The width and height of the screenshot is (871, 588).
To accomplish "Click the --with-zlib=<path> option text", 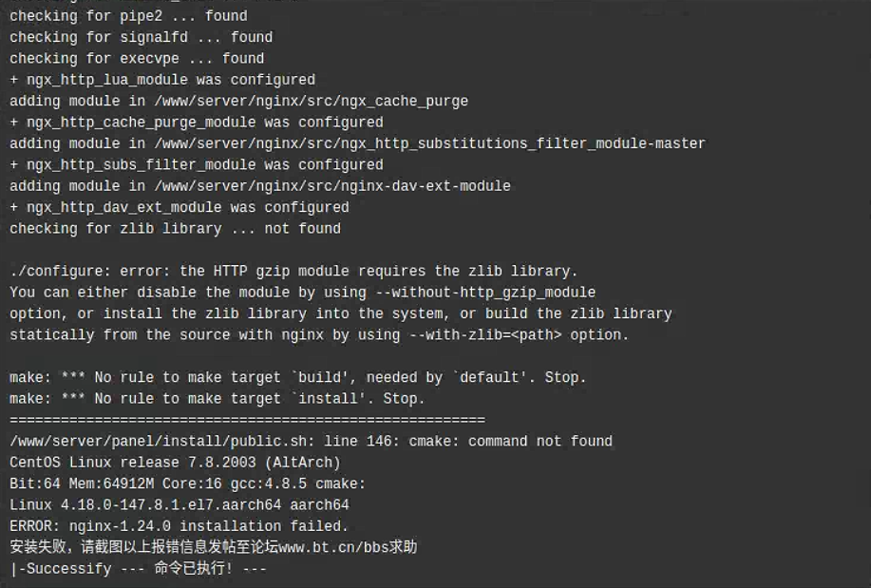I will tap(485, 335).
